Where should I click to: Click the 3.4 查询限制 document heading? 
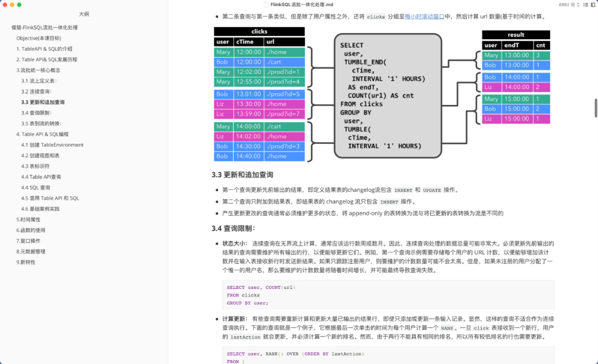coord(233,228)
